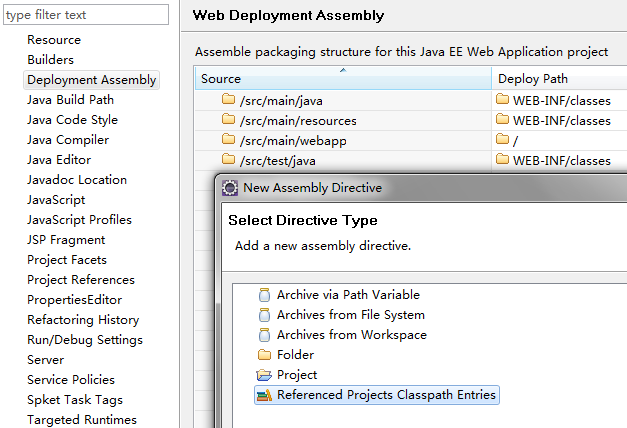
Task: Open the Targeted Runtimes settings page
Action: [82, 420]
